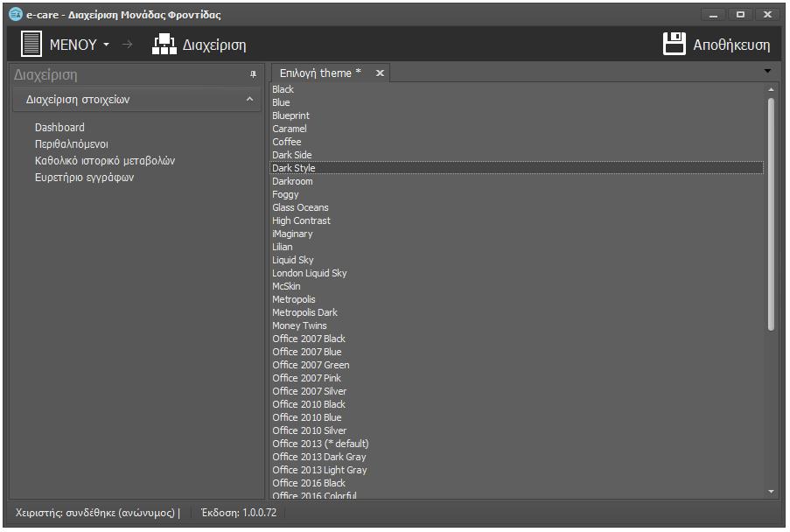Select the Office 2007 Pink theme
Screen dimensions: 790x532
(x=517, y=377)
